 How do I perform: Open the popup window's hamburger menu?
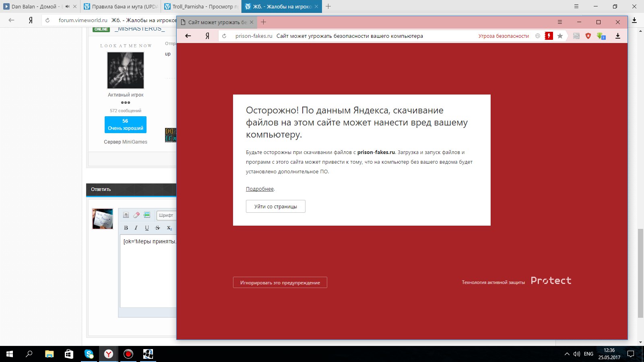click(x=559, y=22)
